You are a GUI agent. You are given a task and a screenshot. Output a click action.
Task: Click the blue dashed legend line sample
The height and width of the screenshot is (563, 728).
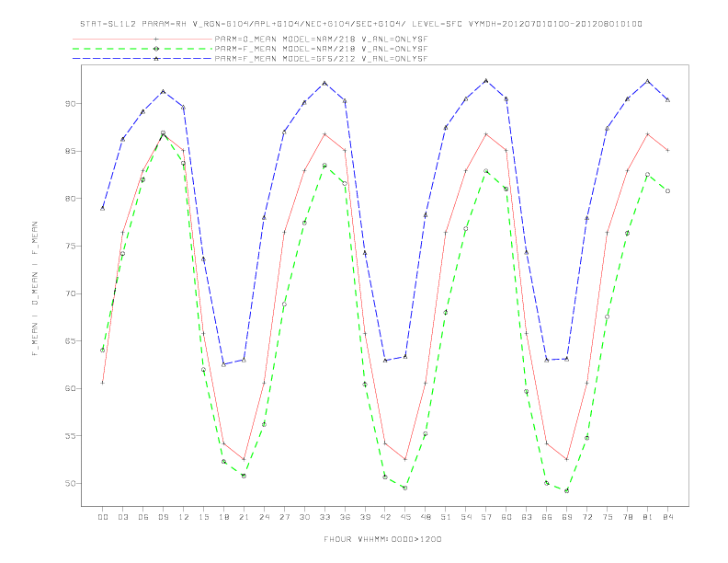pyautogui.click(x=142, y=59)
